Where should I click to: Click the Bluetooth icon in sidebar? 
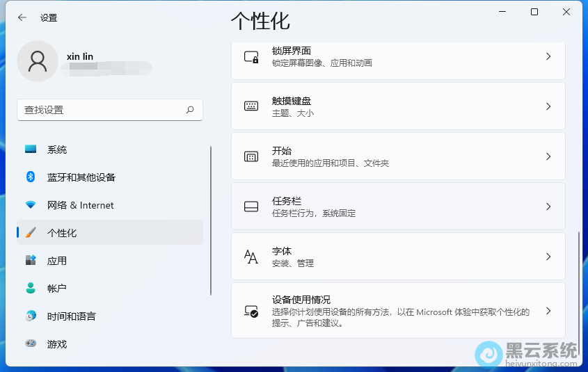[x=31, y=177]
